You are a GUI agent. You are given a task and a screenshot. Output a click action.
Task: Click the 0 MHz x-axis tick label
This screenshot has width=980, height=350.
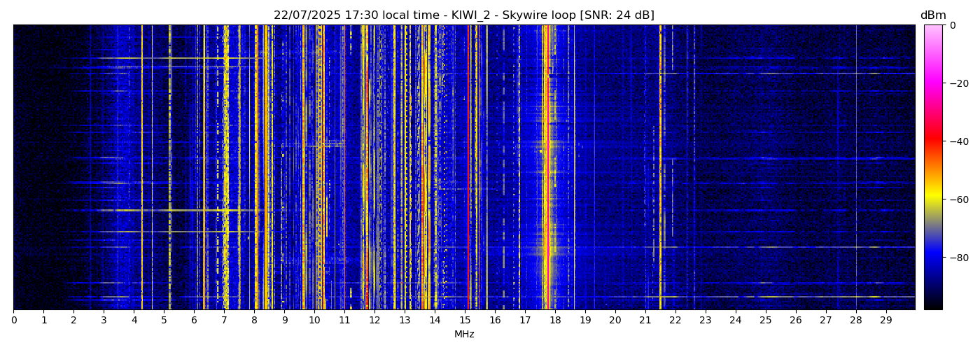[13, 320]
